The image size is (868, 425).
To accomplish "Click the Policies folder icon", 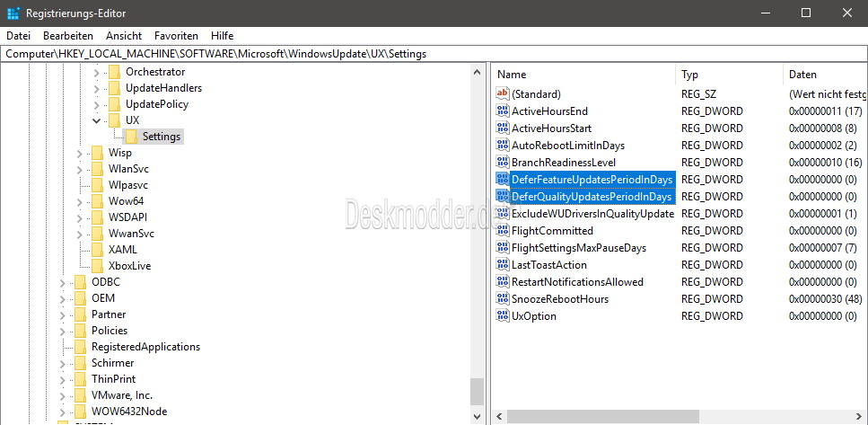I will 80,331.
